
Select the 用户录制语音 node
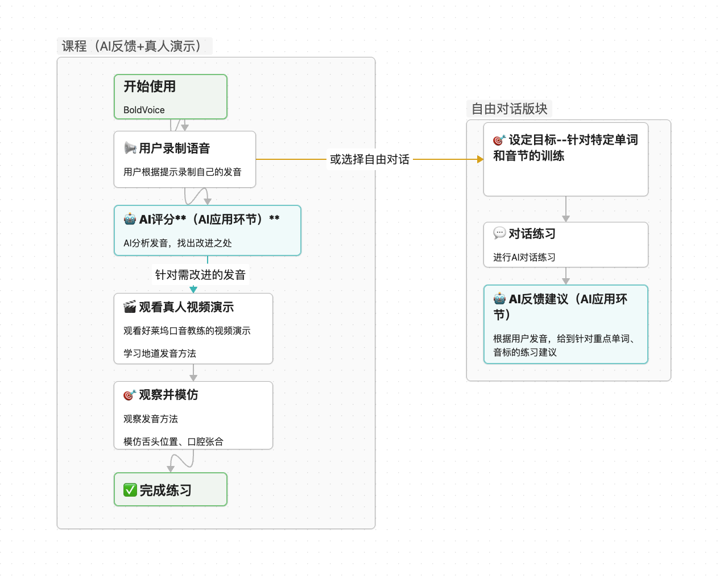click(185, 159)
